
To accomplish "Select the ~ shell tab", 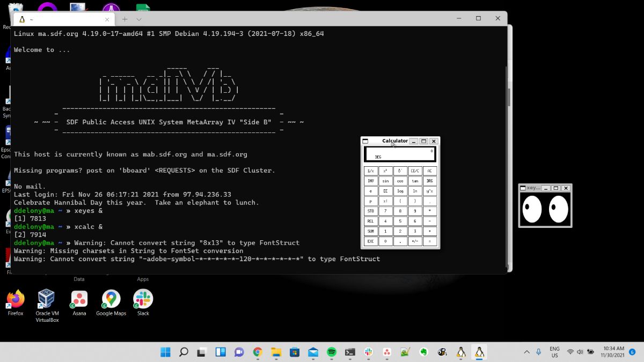I will tap(59, 18).
